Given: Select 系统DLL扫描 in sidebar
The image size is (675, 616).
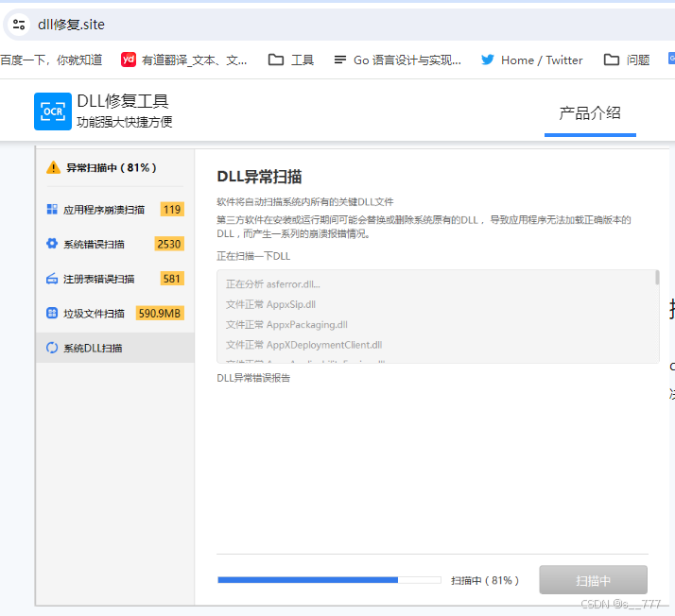Looking at the screenshot, I should pyautogui.click(x=115, y=348).
